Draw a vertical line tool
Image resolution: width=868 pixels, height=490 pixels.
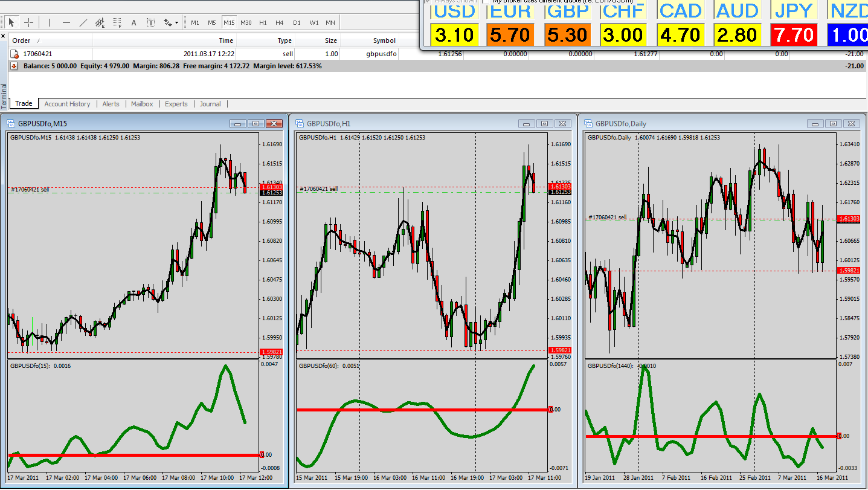pyautogui.click(x=50, y=22)
